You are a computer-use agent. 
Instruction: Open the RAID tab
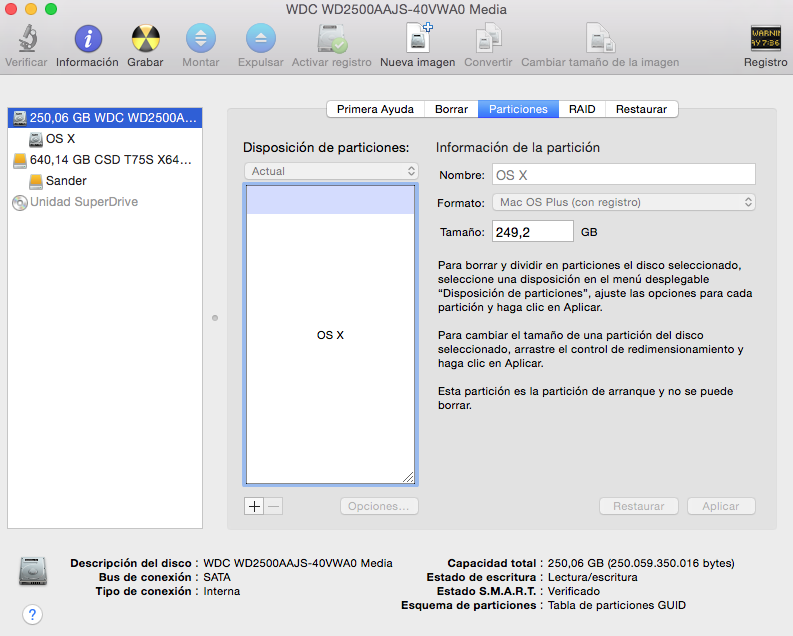coord(582,109)
